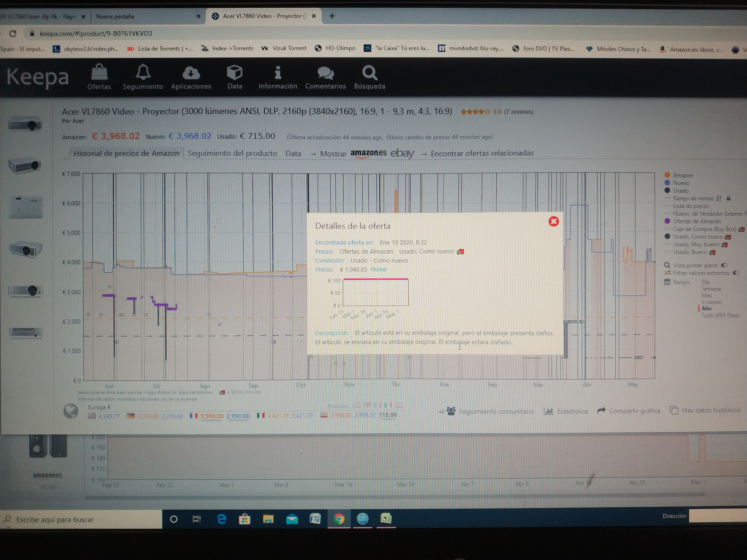This screenshot has height=560, width=747.
Task: Toggle Vista primer plano switch
Action: click(724, 265)
